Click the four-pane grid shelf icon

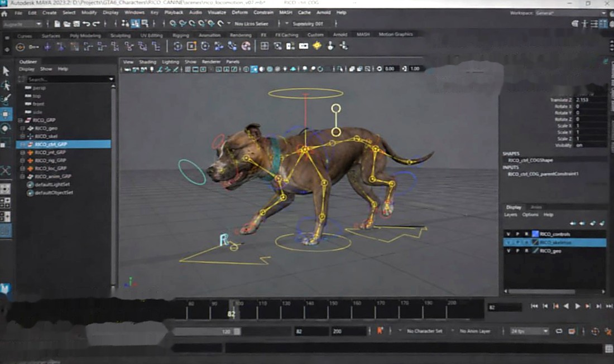click(265, 46)
